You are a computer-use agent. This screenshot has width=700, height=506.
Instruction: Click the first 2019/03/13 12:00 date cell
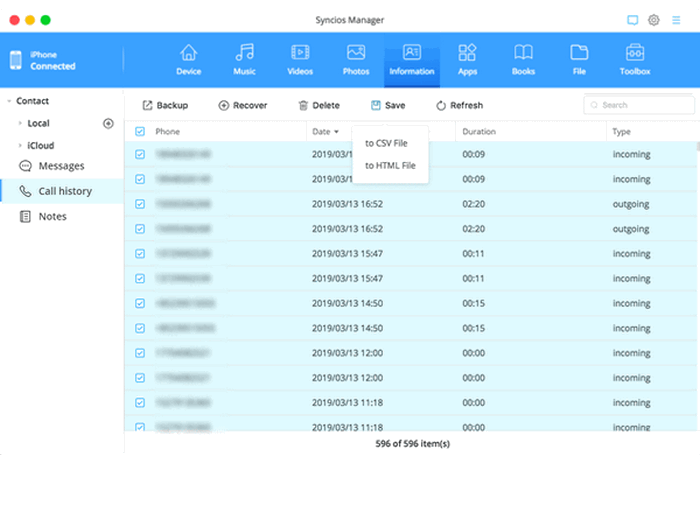(347, 353)
